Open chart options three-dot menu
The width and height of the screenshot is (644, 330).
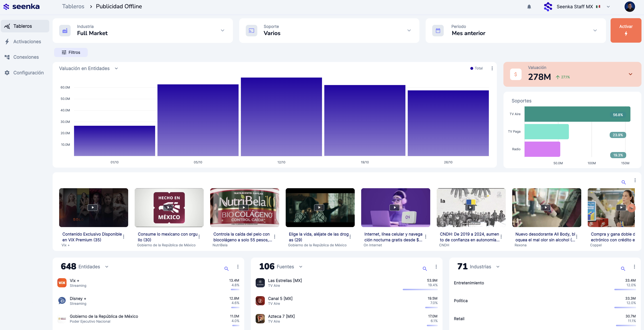492,68
